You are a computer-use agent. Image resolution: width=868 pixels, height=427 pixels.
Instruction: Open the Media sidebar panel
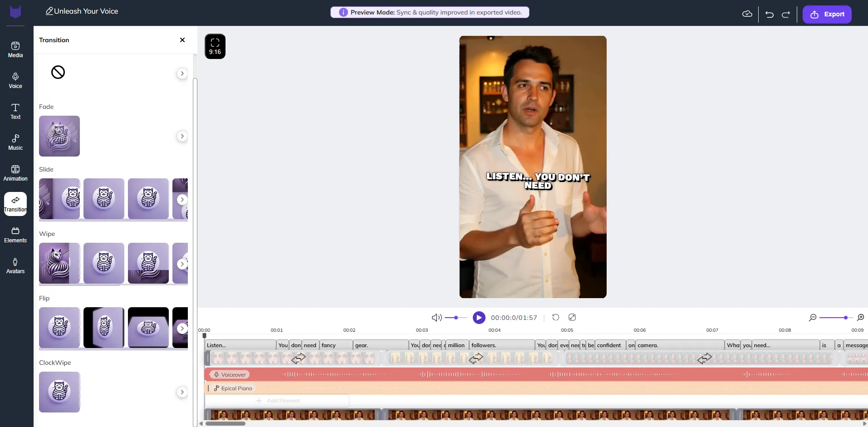(x=15, y=49)
